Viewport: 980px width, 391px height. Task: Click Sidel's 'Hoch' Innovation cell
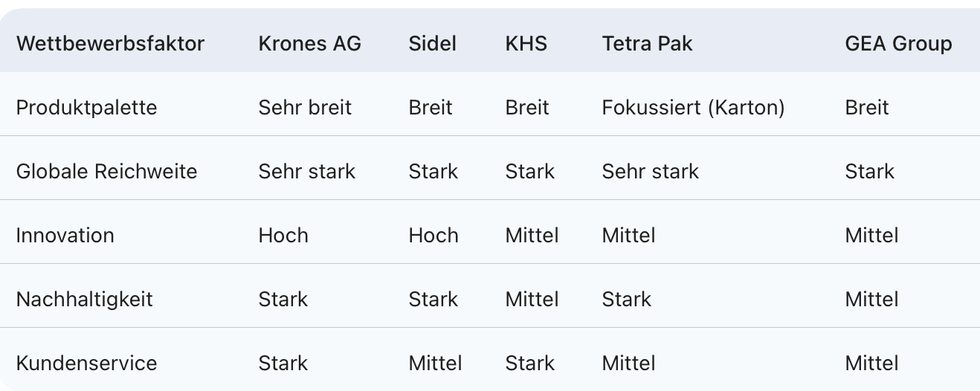pyautogui.click(x=433, y=236)
